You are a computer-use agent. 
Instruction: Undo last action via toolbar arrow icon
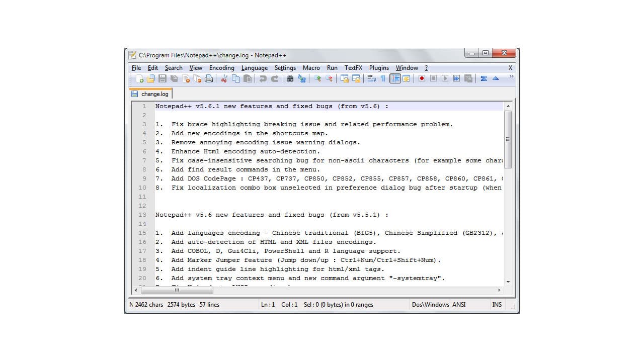(262, 78)
